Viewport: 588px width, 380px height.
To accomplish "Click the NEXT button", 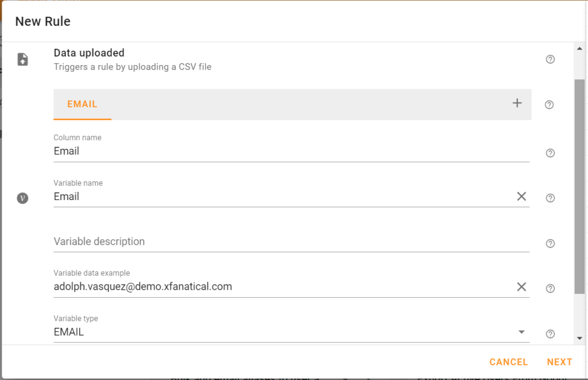I will click(559, 362).
